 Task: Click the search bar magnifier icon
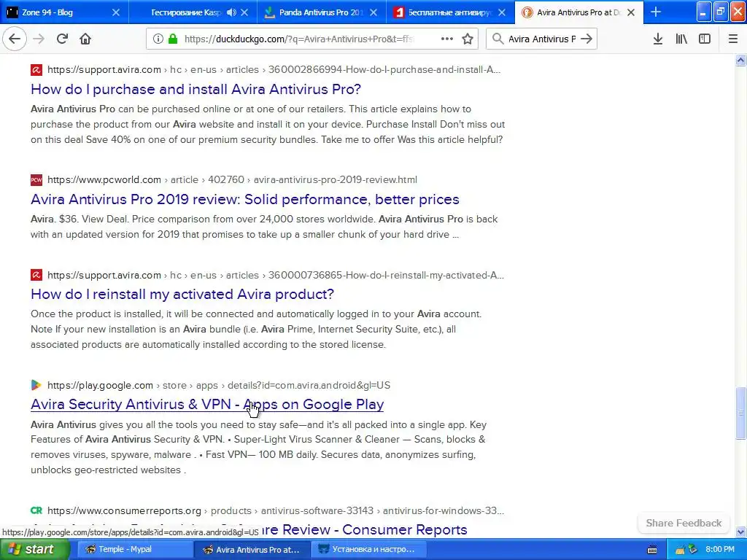pyautogui.click(x=498, y=39)
